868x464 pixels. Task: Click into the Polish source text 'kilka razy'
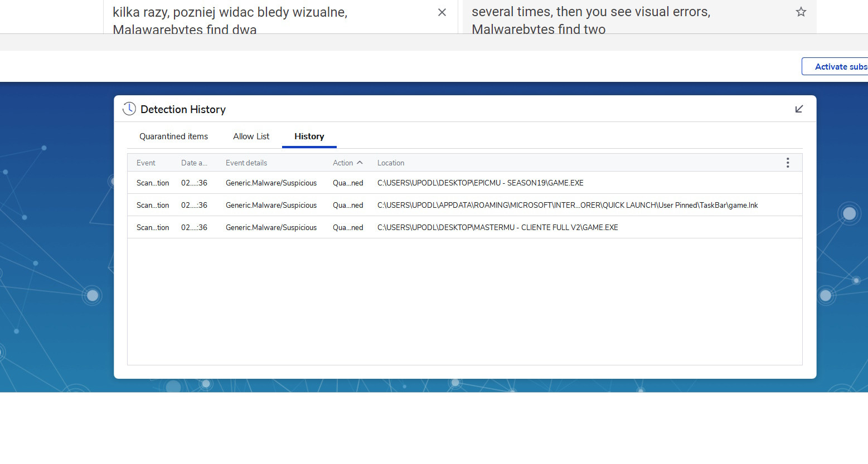point(140,12)
